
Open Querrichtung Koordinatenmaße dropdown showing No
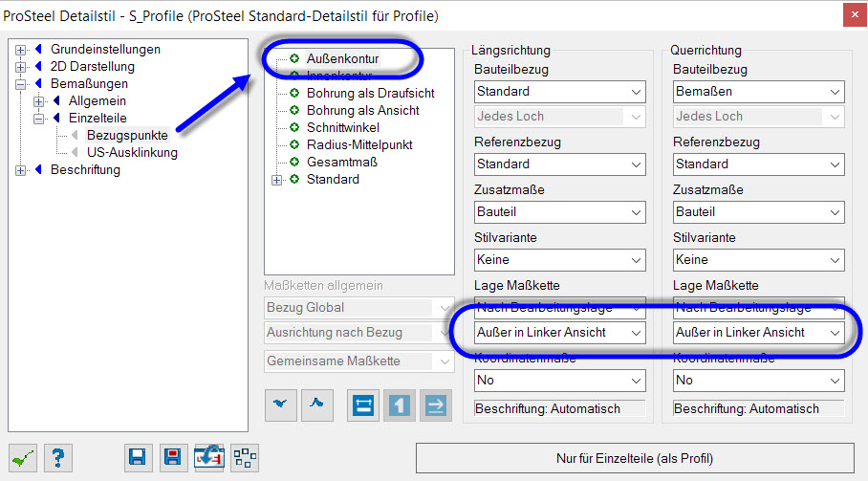(x=758, y=381)
